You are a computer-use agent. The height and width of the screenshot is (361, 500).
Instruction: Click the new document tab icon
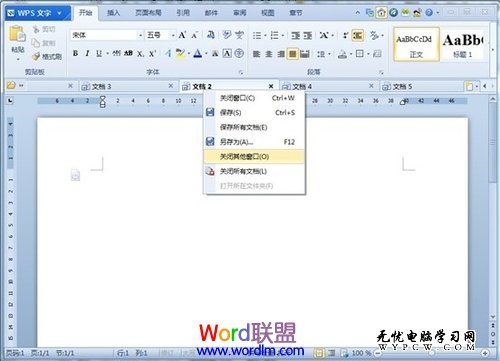[469, 87]
